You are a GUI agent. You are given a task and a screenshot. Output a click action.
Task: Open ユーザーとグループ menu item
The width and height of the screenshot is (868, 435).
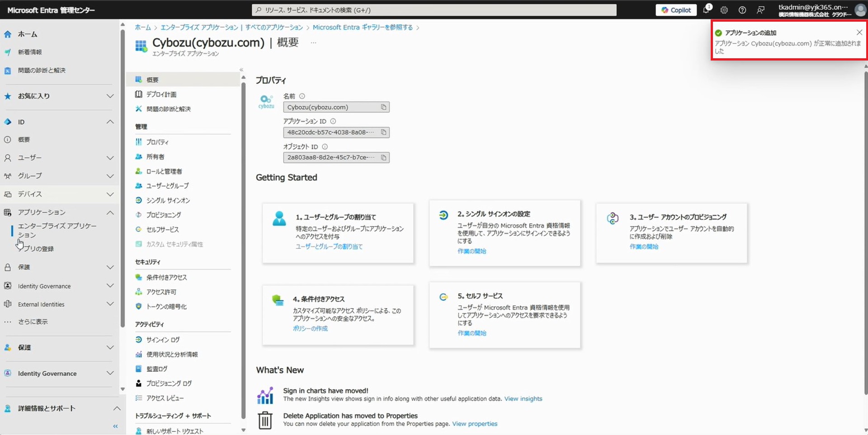(167, 186)
